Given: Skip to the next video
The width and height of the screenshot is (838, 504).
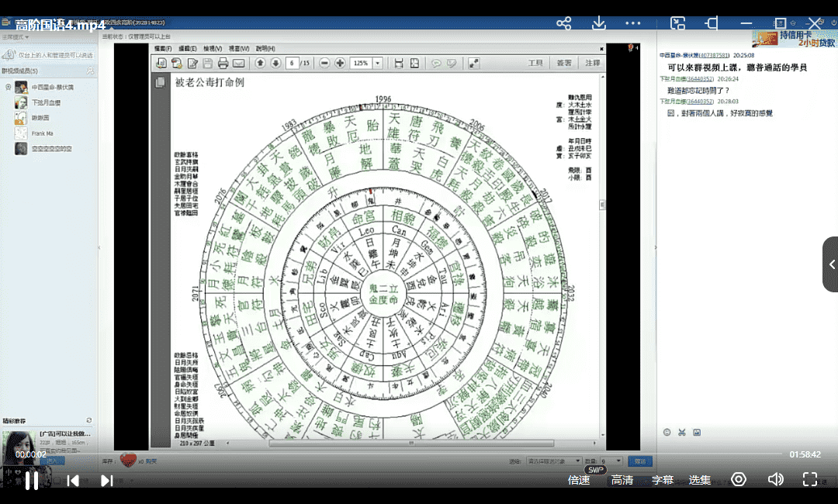Looking at the screenshot, I should click(x=107, y=480).
